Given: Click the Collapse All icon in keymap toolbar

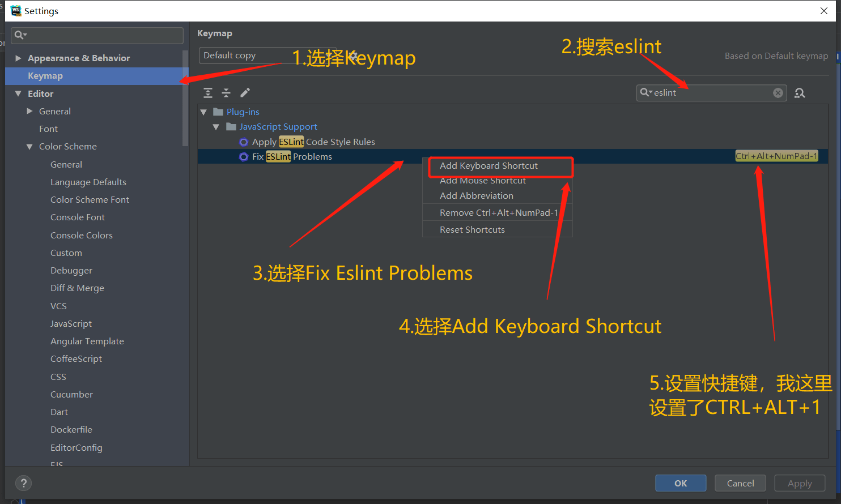Looking at the screenshot, I should click(226, 93).
